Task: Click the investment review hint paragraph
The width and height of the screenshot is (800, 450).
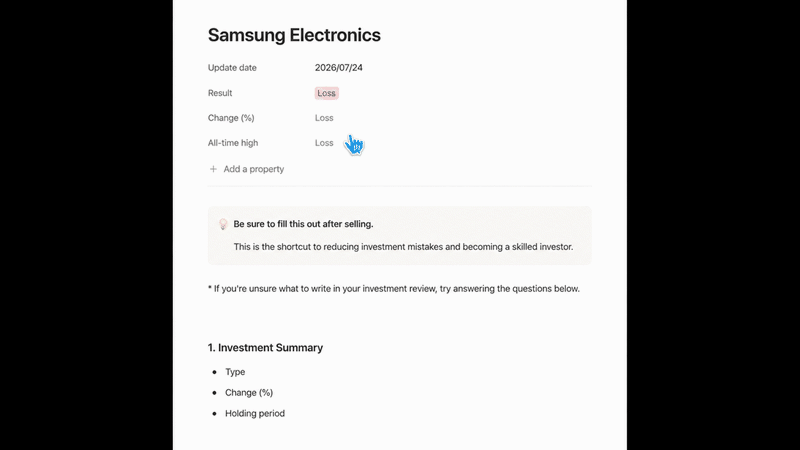Action: pyautogui.click(x=394, y=289)
